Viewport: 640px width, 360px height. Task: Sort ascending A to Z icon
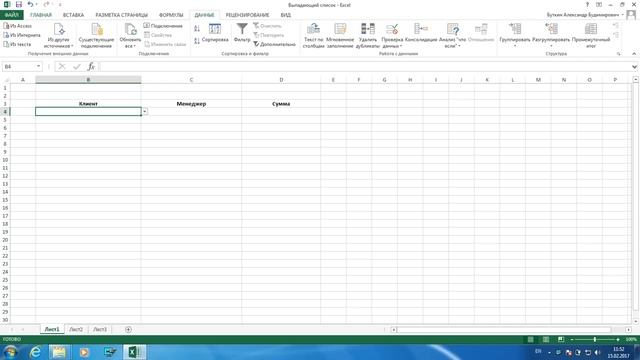tap(197, 28)
